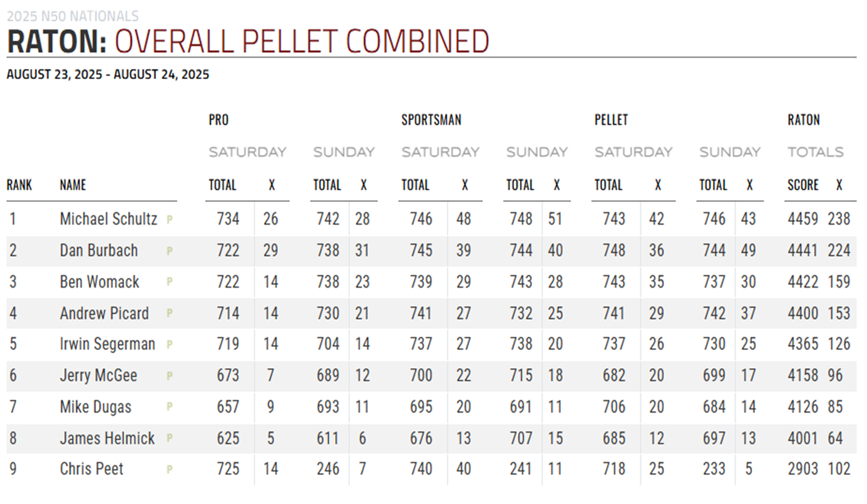Click the P badge beside Michael Schultz

(x=170, y=219)
